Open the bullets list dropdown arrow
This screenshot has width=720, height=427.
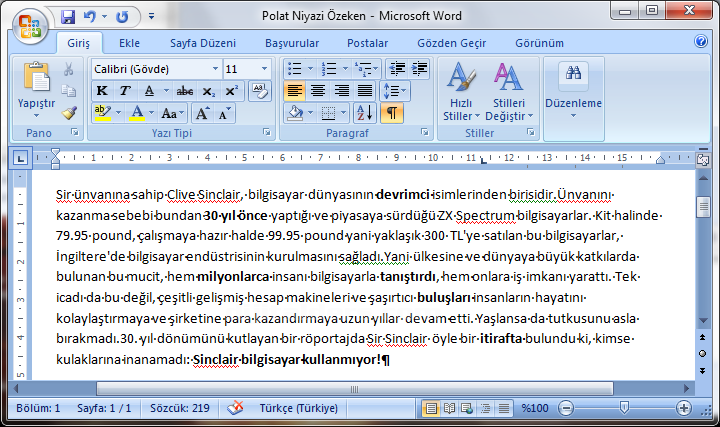point(310,69)
